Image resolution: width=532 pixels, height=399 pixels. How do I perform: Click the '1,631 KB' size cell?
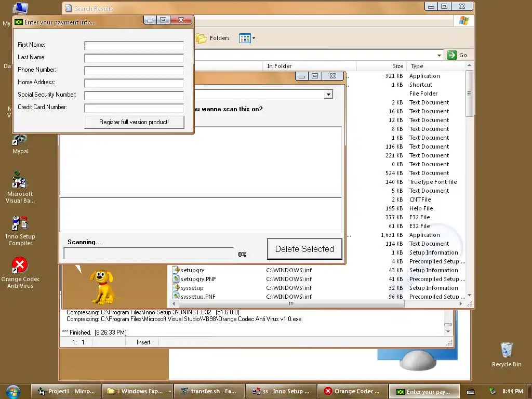tap(392, 235)
